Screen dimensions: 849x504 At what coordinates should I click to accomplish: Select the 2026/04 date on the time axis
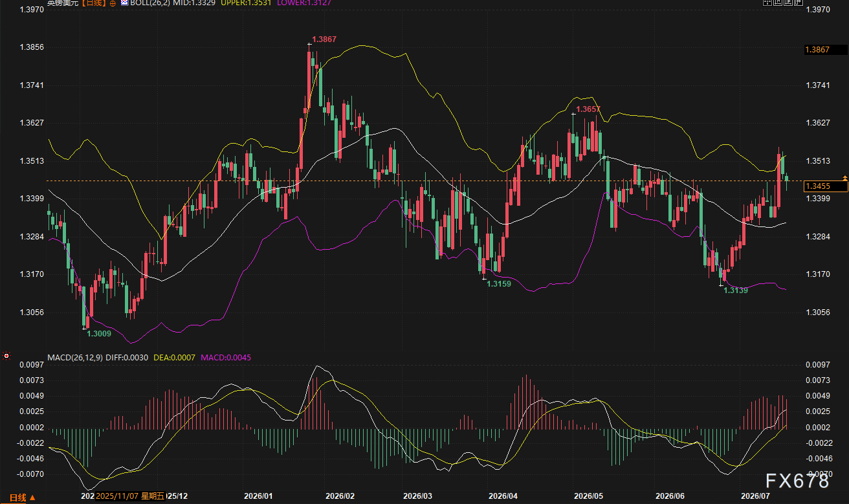click(503, 496)
